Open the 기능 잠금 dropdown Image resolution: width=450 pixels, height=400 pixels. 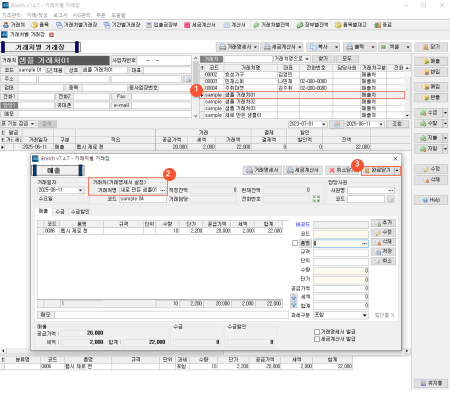pos(33,124)
